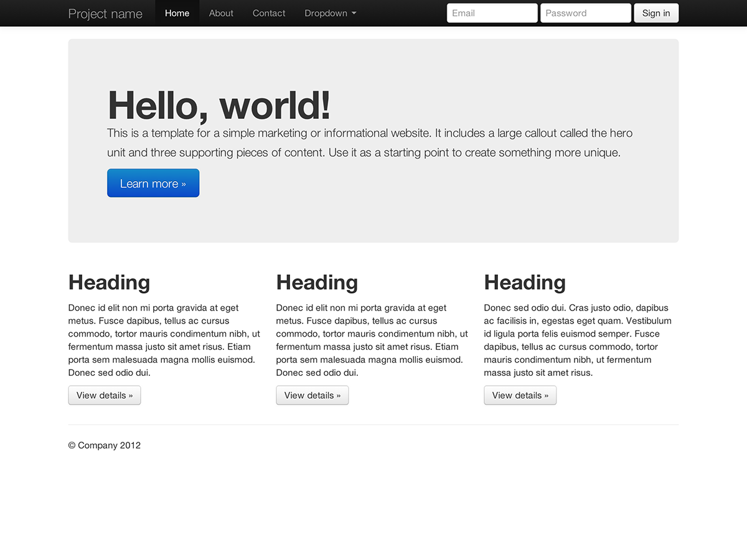The height and width of the screenshot is (560, 747).
Task: Click the rightmost Heading title
Action: tap(525, 282)
